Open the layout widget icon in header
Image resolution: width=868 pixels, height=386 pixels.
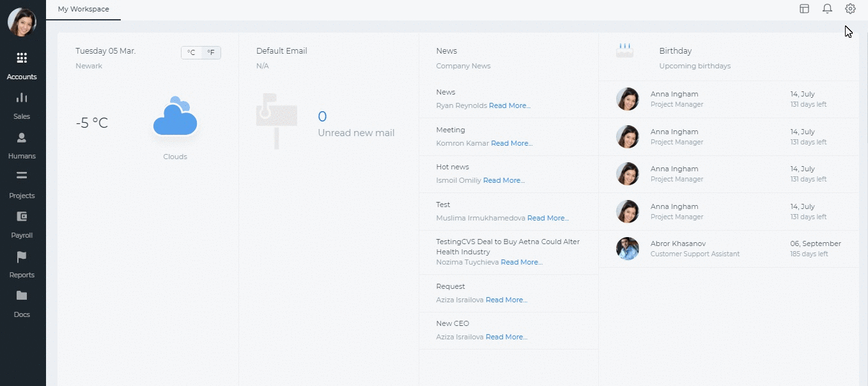pyautogui.click(x=804, y=9)
